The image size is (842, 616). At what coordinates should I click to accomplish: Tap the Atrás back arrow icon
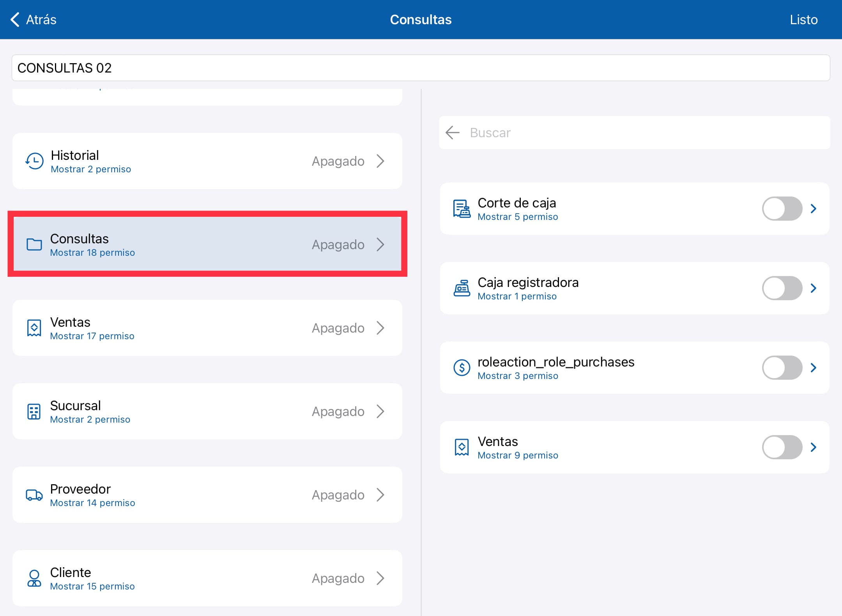click(15, 19)
